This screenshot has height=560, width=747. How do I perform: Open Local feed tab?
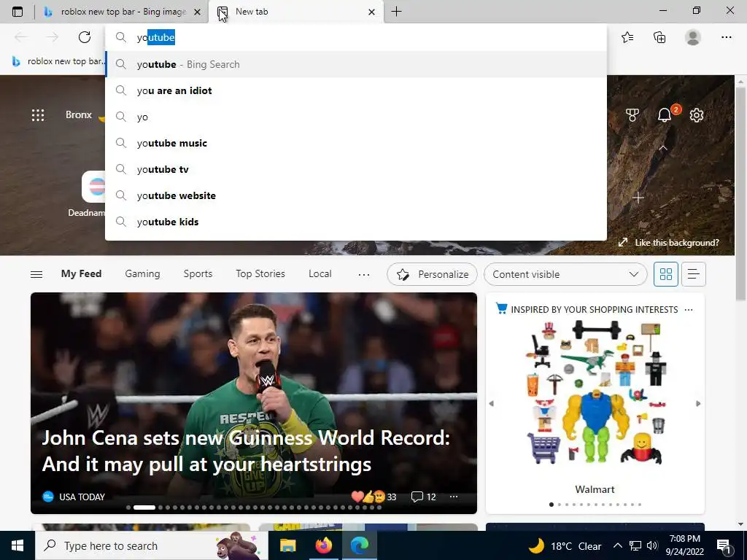[x=320, y=274]
